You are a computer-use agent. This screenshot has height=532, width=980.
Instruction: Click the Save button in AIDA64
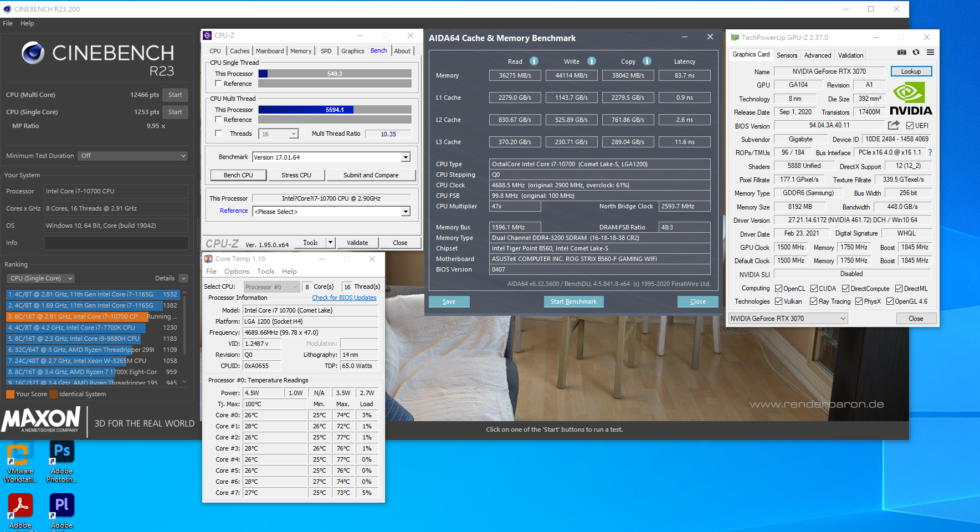(x=449, y=301)
